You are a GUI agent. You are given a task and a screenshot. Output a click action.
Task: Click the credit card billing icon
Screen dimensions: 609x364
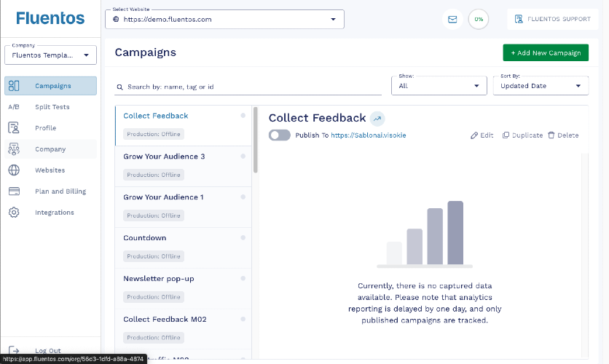coord(14,191)
